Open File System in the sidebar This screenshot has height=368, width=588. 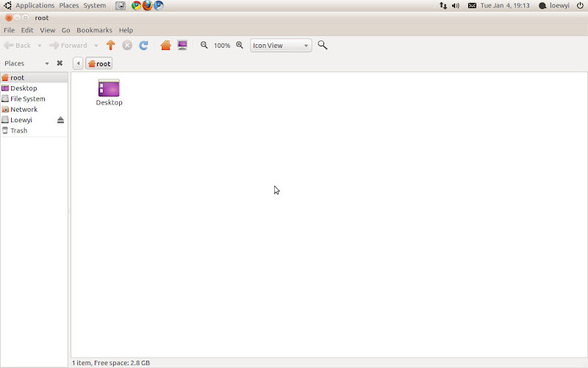pos(34,99)
